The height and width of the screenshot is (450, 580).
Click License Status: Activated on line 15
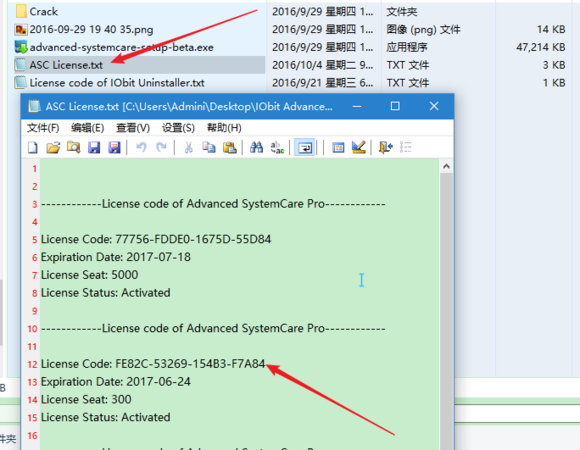tap(106, 417)
